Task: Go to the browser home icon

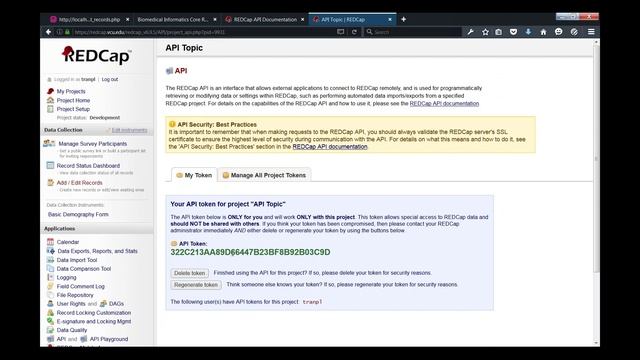Action: pyautogui.click(x=543, y=32)
